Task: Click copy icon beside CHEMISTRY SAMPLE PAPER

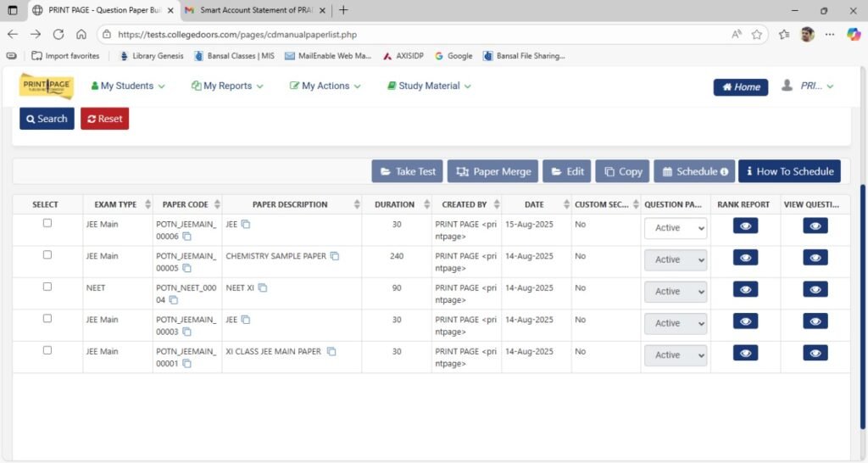Action: [x=335, y=256]
